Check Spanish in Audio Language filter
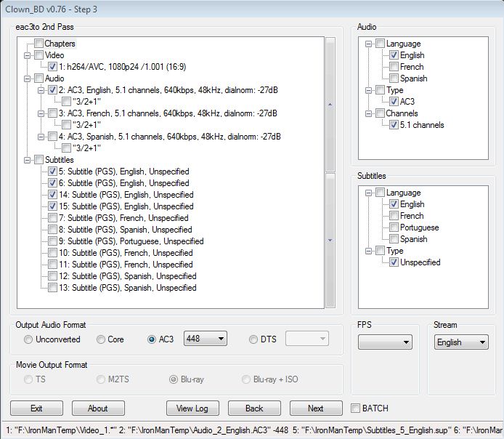The width and height of the screenshot is (504, 439). [394, 78]
